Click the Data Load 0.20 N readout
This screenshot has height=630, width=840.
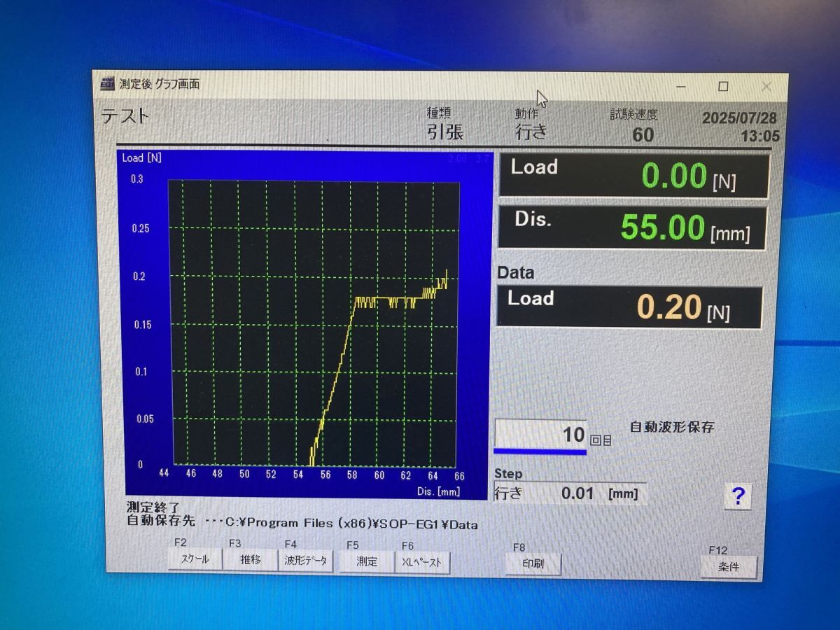(629, 307)
